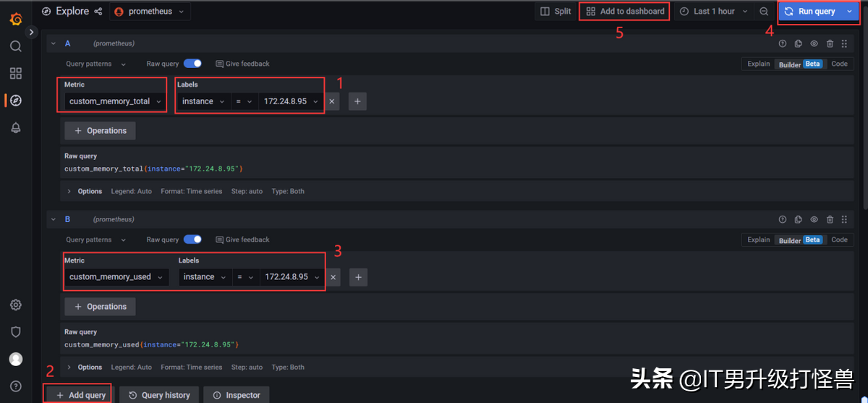The height and width of the screenshot is (403, 868).
Task: Grab the drag handle of query A
Action: (844, 44)
